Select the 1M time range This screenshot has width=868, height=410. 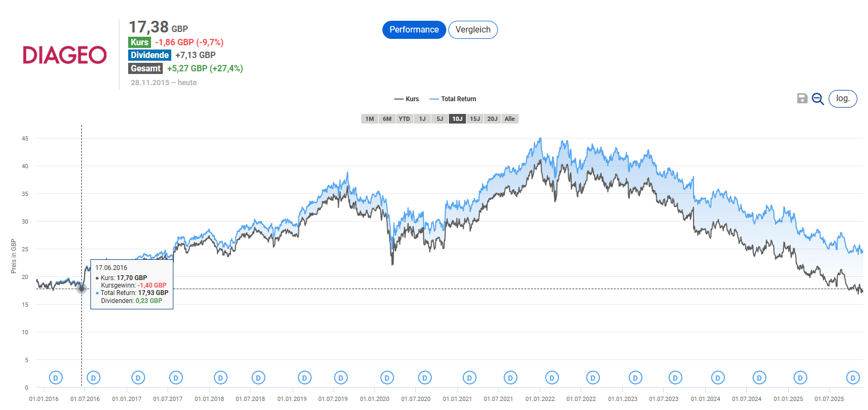370,119
